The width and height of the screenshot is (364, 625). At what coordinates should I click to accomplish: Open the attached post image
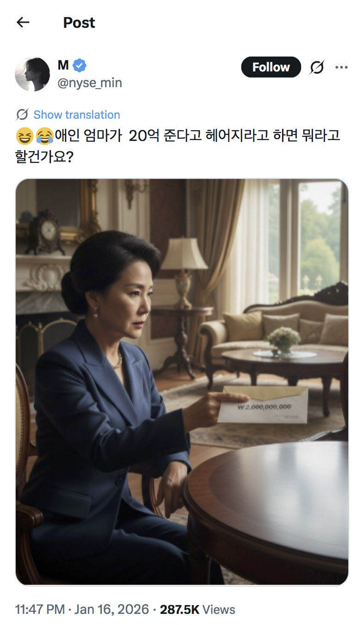pos(182,382)
